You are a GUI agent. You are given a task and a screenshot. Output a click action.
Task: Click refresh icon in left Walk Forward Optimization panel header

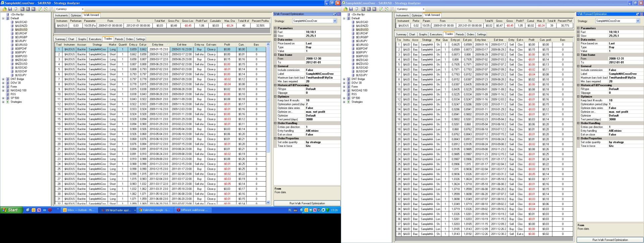[x=334, y=14]
